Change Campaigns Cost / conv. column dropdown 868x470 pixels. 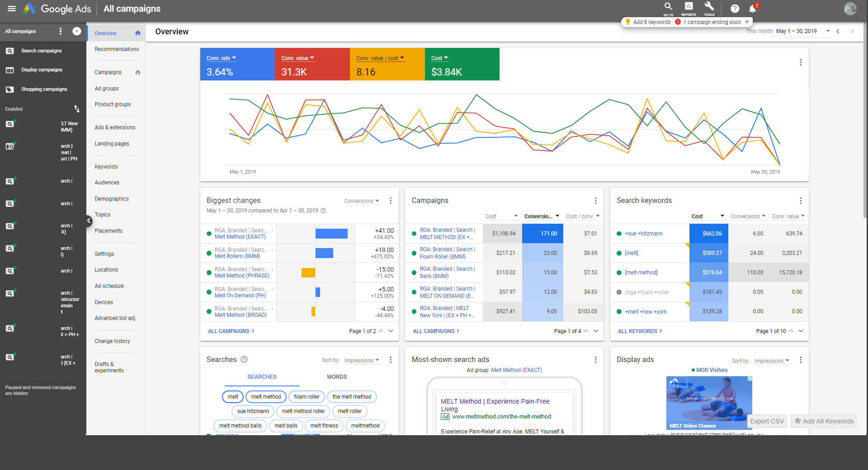coord(583,216)
